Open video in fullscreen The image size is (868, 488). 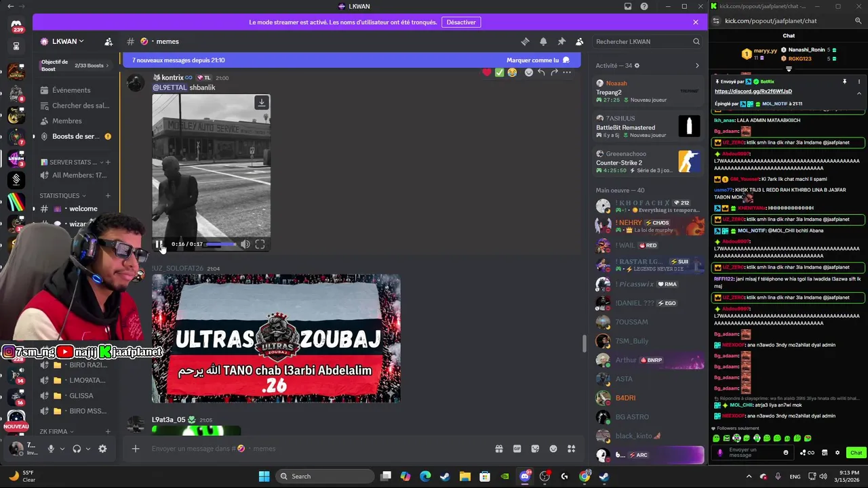pos(260,244)
